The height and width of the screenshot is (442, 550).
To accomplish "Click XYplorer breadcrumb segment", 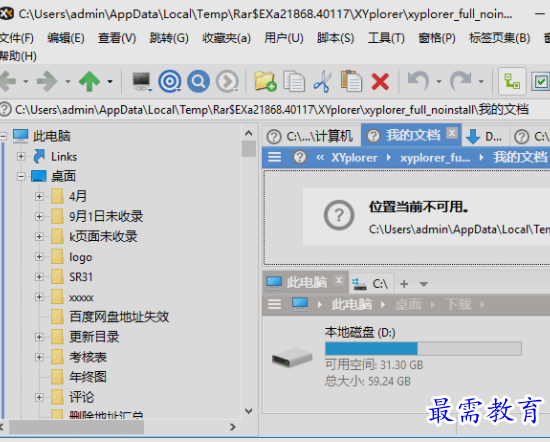I will pyautogui.click(x=355, y=158).
